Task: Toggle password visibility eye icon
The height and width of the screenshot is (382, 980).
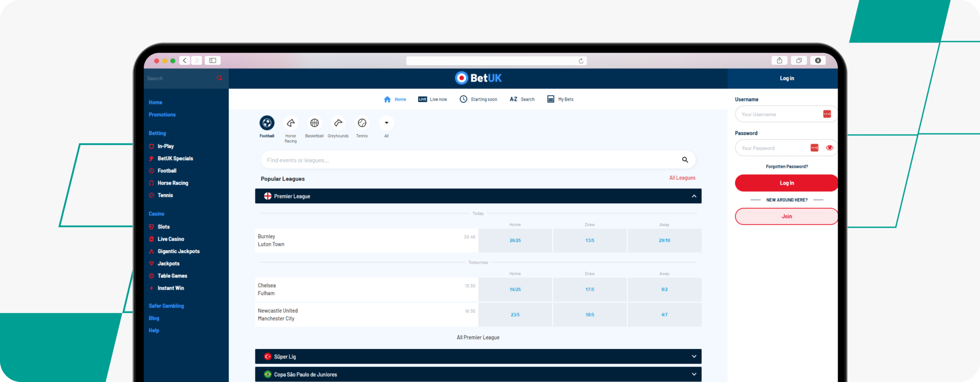Action: (x=830, y=148)
